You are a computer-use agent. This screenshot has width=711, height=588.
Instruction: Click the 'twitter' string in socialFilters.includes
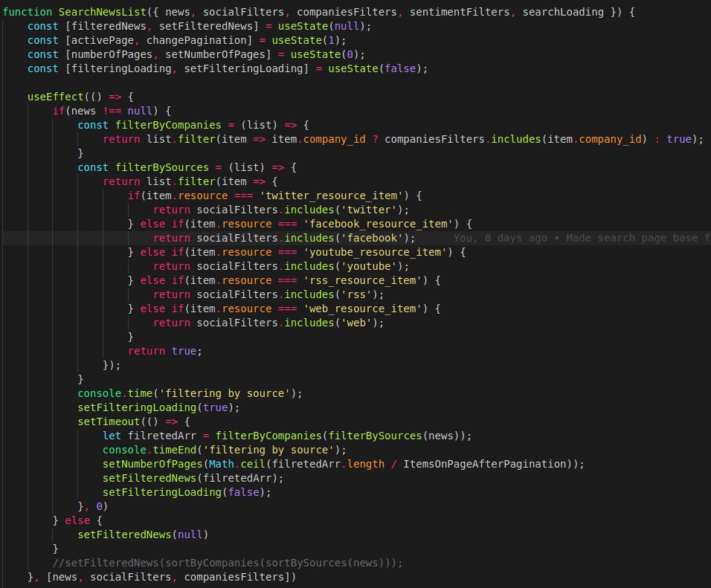click(368, 210)
